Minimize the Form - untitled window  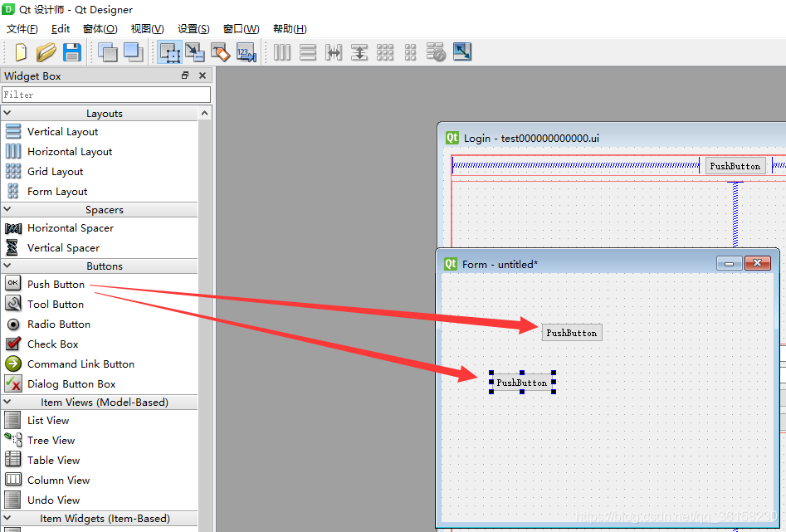729,263
